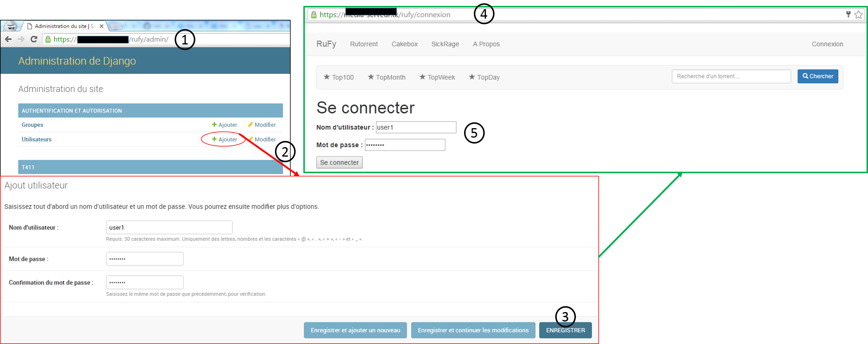Click the ENREGISTRER button
The height and width of the screenshot is (344, 868).
tap(566, 330)
